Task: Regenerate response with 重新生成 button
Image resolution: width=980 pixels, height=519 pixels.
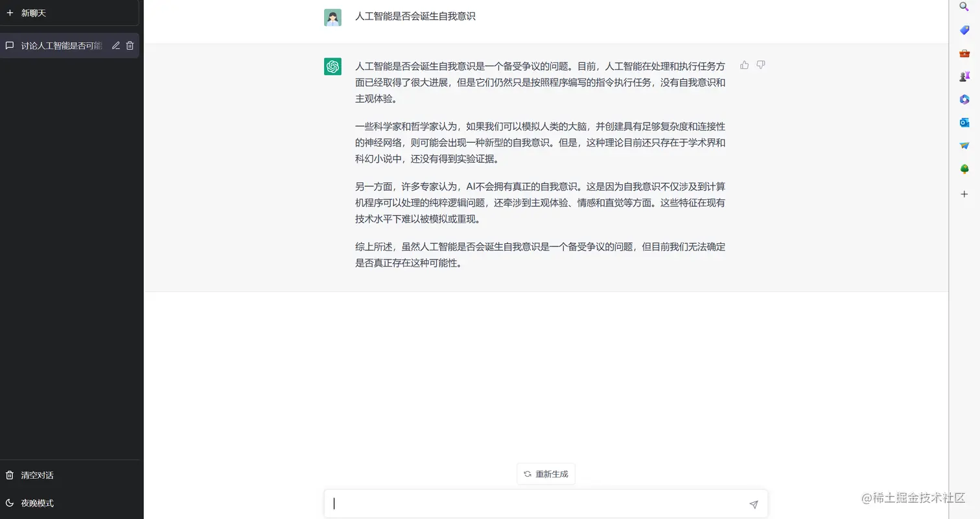Action: 546,474
